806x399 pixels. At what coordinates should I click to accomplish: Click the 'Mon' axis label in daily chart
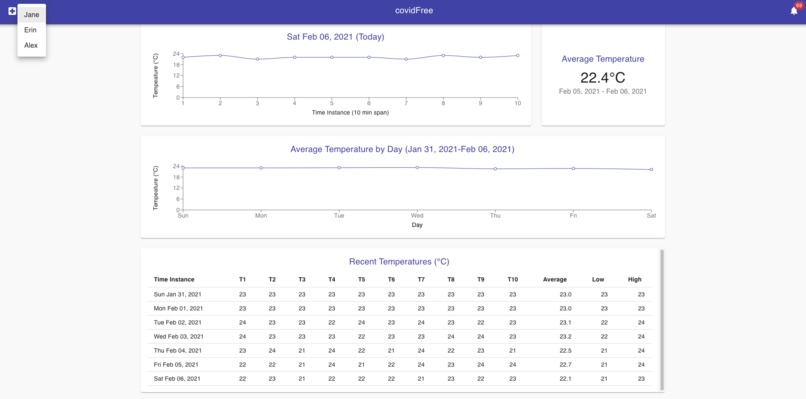click(x=261, y=216)
